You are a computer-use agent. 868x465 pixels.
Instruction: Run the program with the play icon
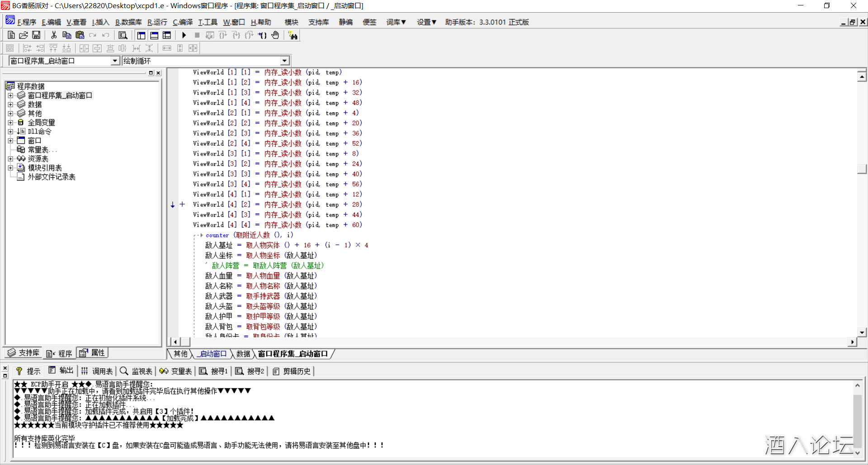point(184,35)
